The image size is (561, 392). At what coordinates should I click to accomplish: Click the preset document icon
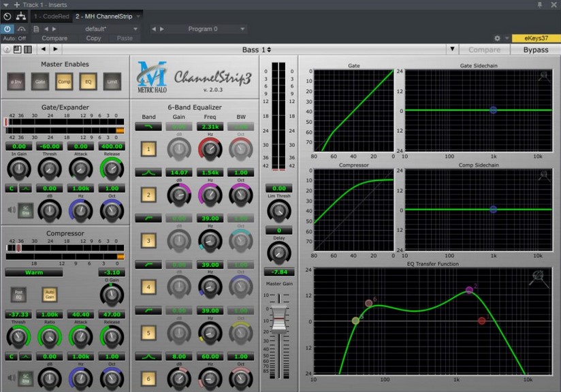tap(36, 29)
